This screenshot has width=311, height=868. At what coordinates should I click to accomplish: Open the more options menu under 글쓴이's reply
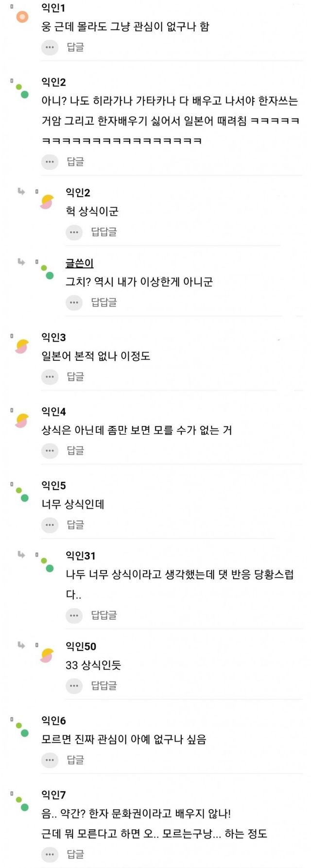point(74,302)
